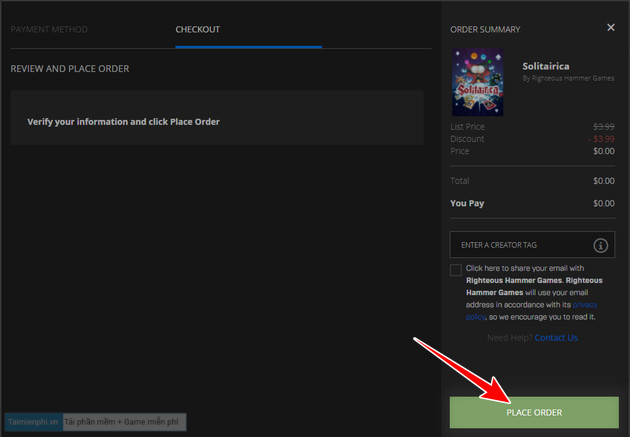Select the Checkout tab
630x437 pixels.
coord(198,30)
